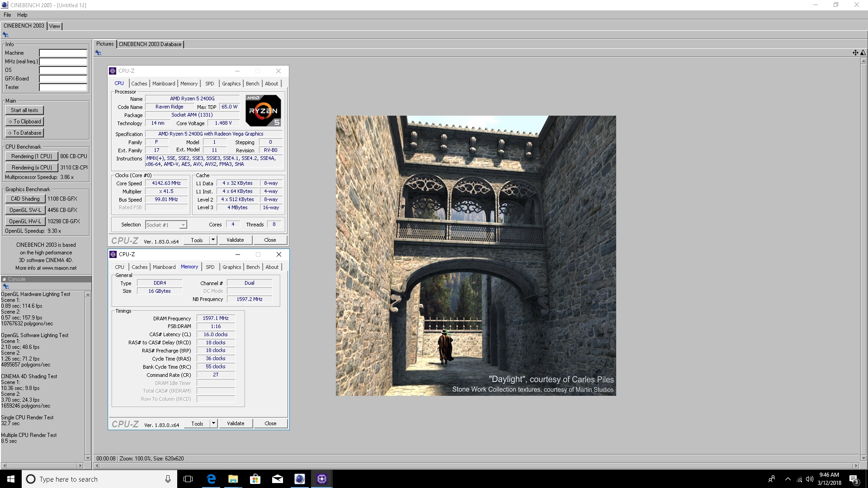This screenshot has height=488, width=868.
Task: Click the pin icon under Pictures tab
Action: point(98,53)
